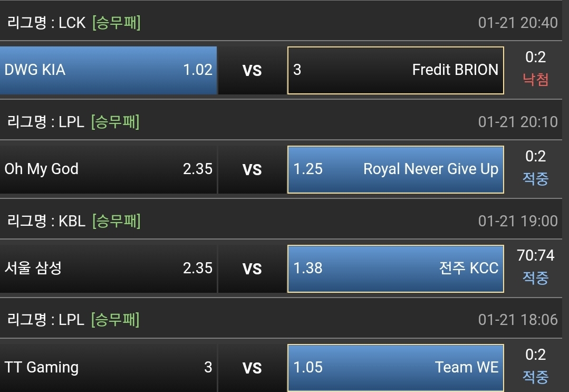Click the KBL league name header
Image resolution: width=569 pixels, height=392 pixels.
click(x=46, y=221)
